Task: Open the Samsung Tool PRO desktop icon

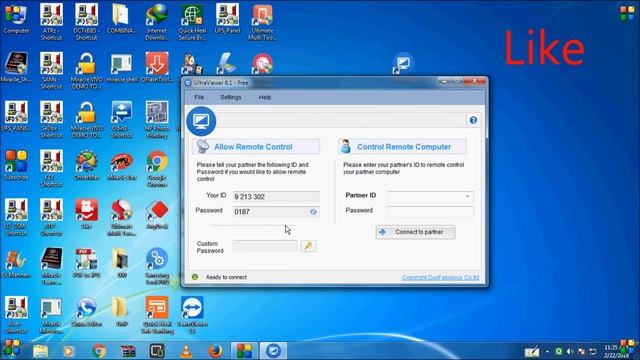Action: pos(157,266)
